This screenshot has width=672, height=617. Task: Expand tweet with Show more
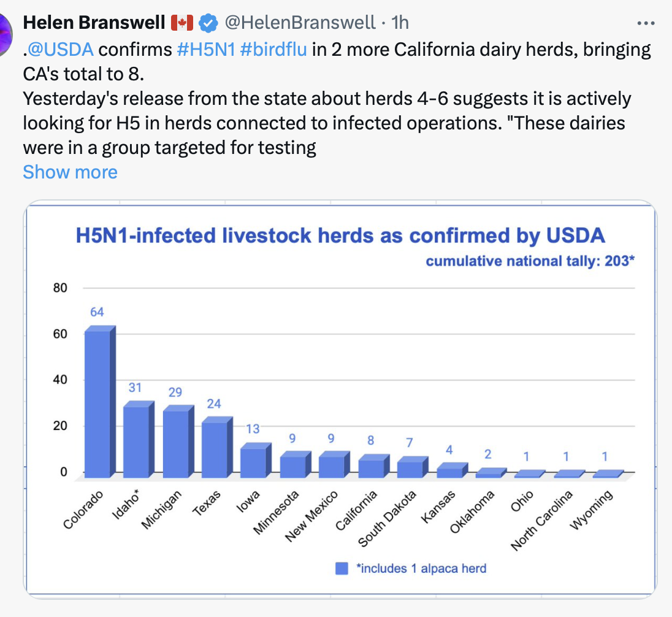70,172
